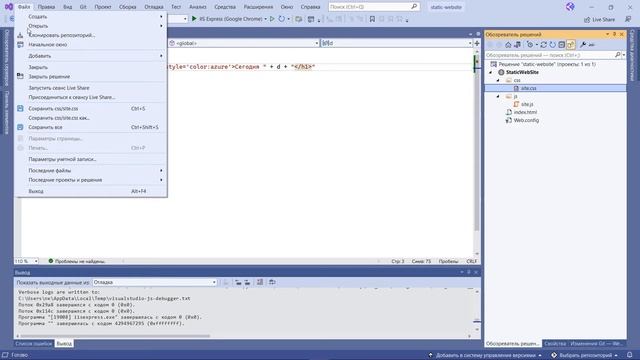This screenshot has width=640, height=360.
Task: Expand Последние проекты и решения submenu
Action: pyautogui.click(x=91, y=180)
